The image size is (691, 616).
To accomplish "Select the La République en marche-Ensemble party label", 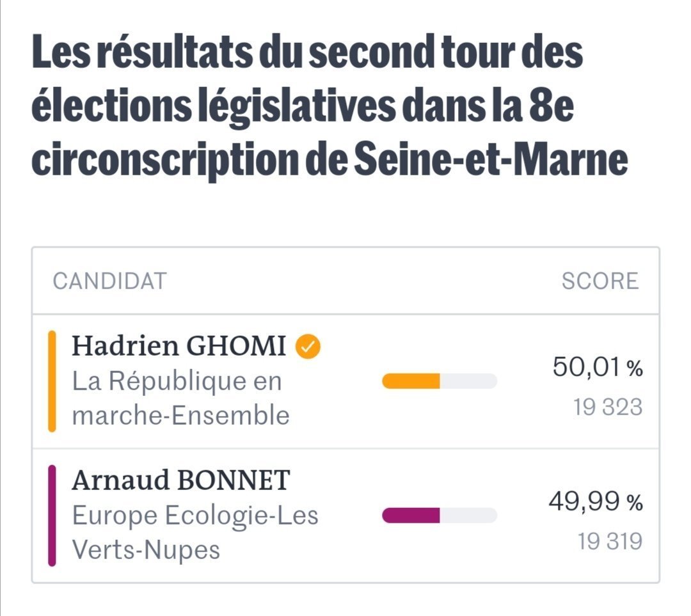I will point(180,399).
